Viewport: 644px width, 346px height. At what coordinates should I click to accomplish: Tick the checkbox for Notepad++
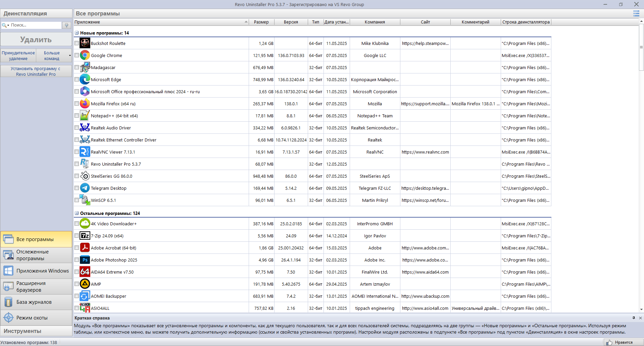pyautogui.click(x=77, y=116)
